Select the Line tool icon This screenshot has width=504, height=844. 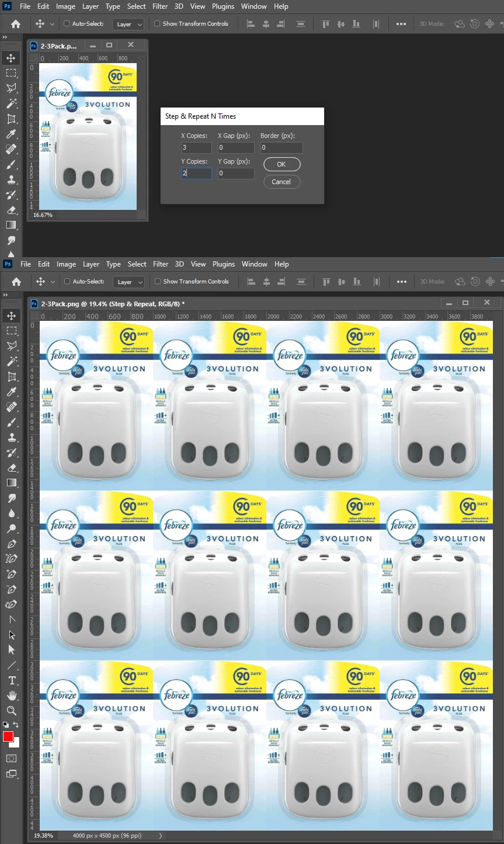click(x=11, y=665)
